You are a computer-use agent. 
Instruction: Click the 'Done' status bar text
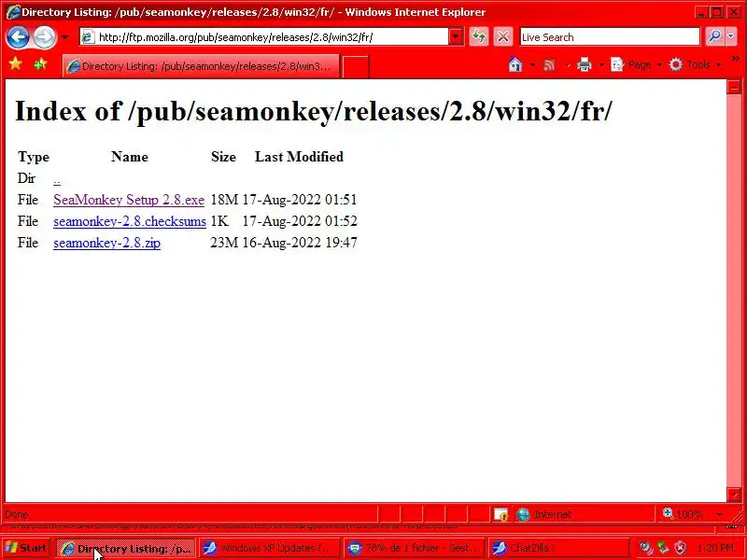[17, 514]
